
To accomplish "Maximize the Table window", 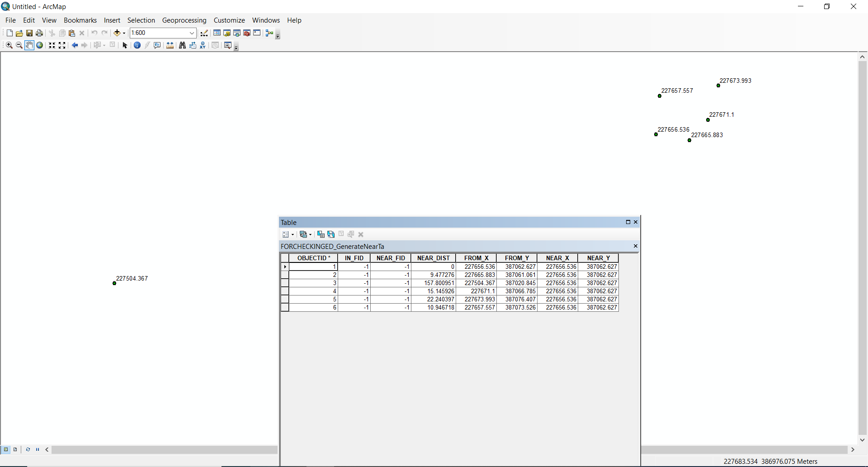I will pos(628,222).
